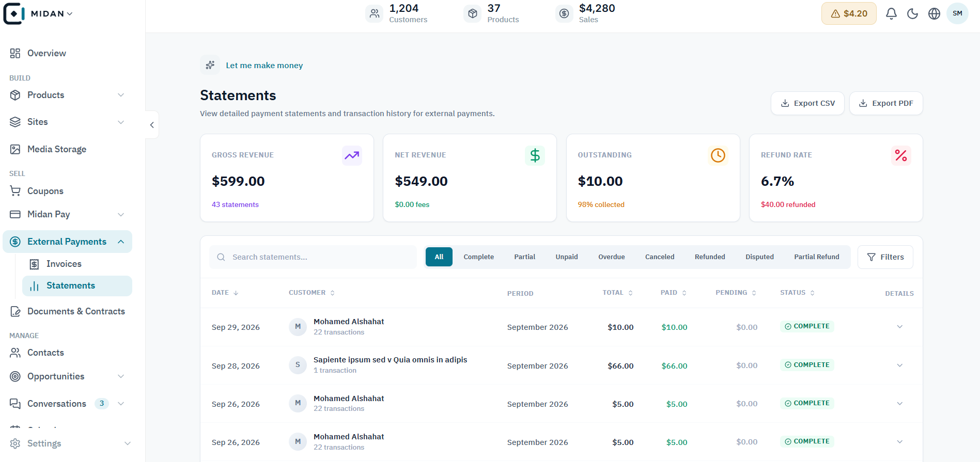Image resolution: width=980 pixels, height=462 pixels.
Task: Click the Midan logo icon
Action: click(x=14, y=13)
